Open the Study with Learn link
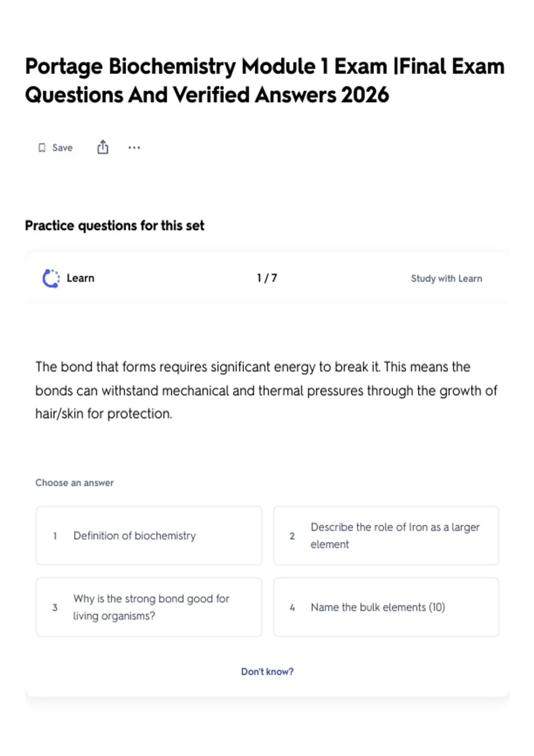 coord(446,278)
